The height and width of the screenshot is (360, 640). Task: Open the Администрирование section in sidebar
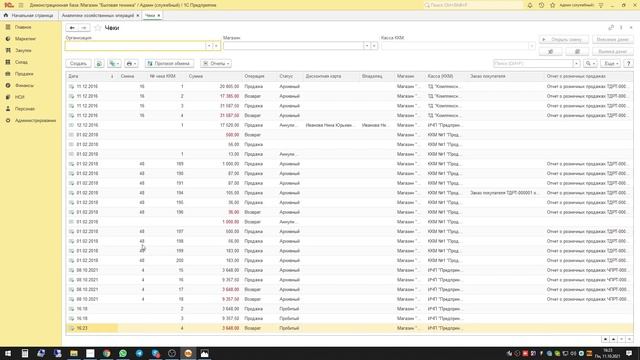pos(35,120)
